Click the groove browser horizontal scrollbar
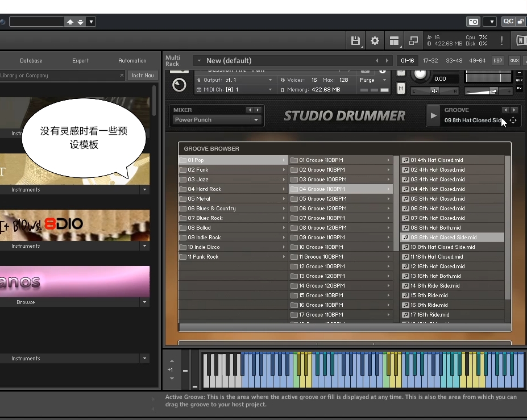The width and height of the screenshot is (527, 420). [345, 327]
